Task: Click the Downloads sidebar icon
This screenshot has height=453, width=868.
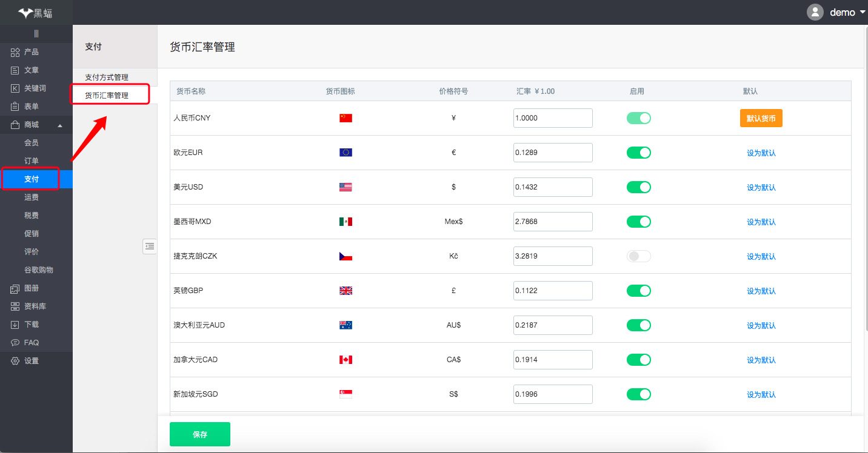Action: (x=15, y=325)
